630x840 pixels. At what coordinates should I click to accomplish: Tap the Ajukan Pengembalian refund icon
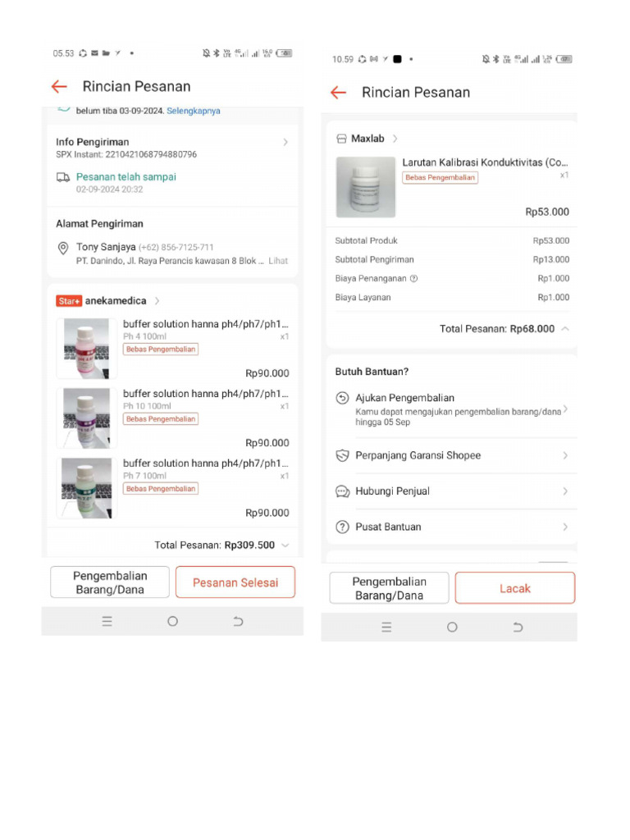pos(343,398)
